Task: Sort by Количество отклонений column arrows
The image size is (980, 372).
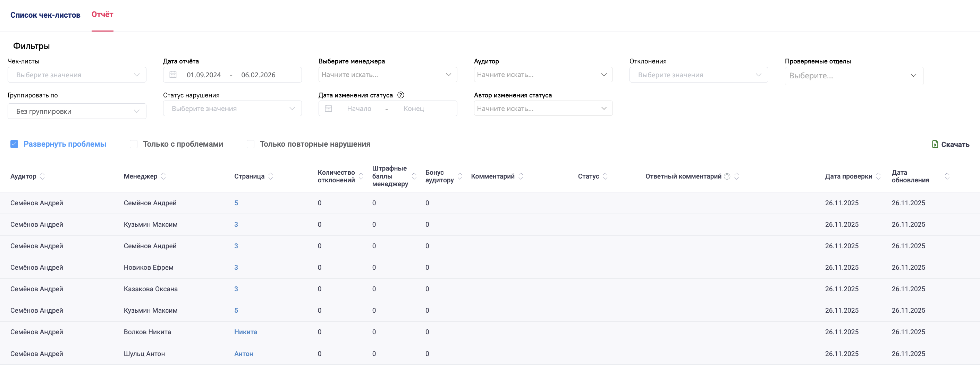Action: pyautogui.click(x=361, y=176)
